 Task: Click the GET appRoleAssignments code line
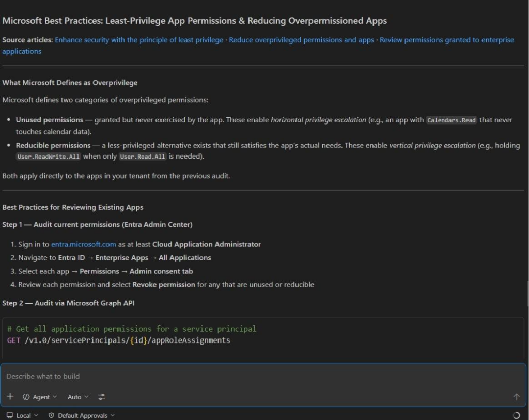coord(119,340)
